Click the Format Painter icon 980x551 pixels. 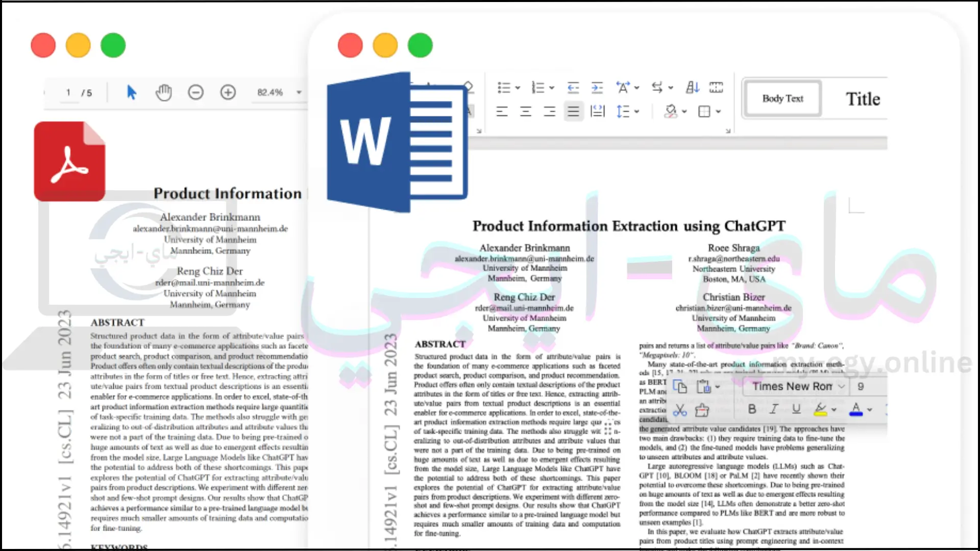coord(702,410)
